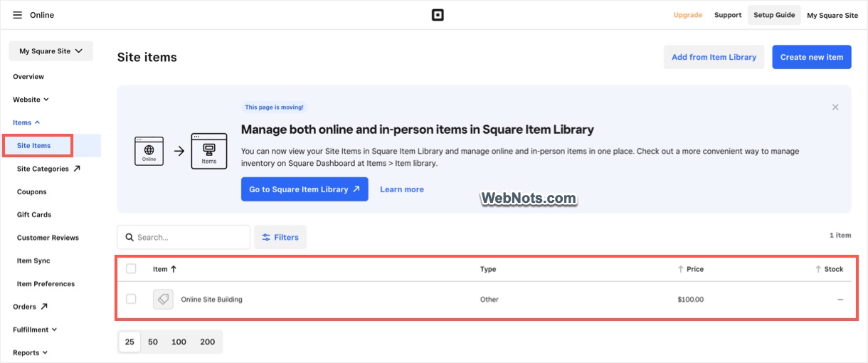Image resolution: width=868 pixels, height=363 pixels.
Task: Focus the Search items field
Action: pyautogui.click(x=184, y=237)
